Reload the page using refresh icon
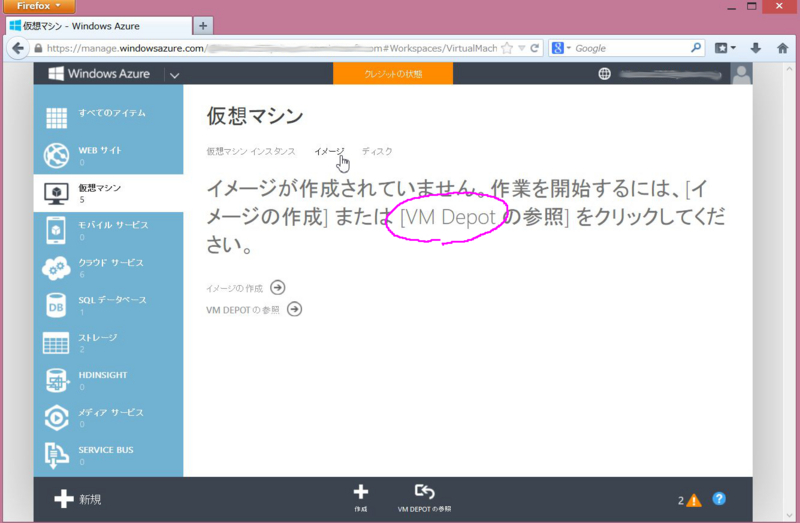This screenshot has height=523, width=800. tap(534, 48)
